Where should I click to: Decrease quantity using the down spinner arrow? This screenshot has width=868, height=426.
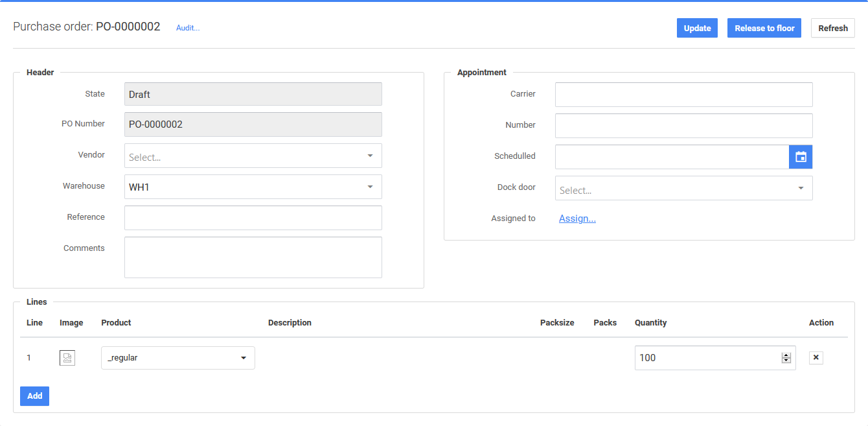pos(786,361)
